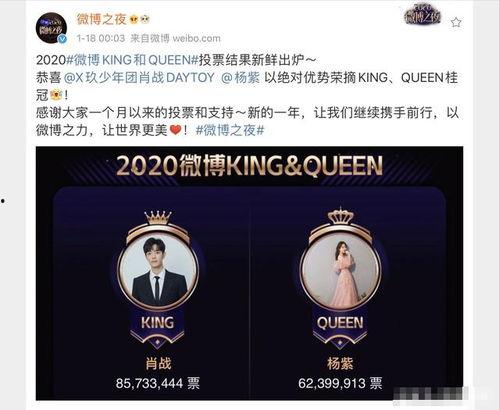Click the 85,733,444 票 vote count
Viewport: 499px width, 410px height.
[x=158, y=383]
